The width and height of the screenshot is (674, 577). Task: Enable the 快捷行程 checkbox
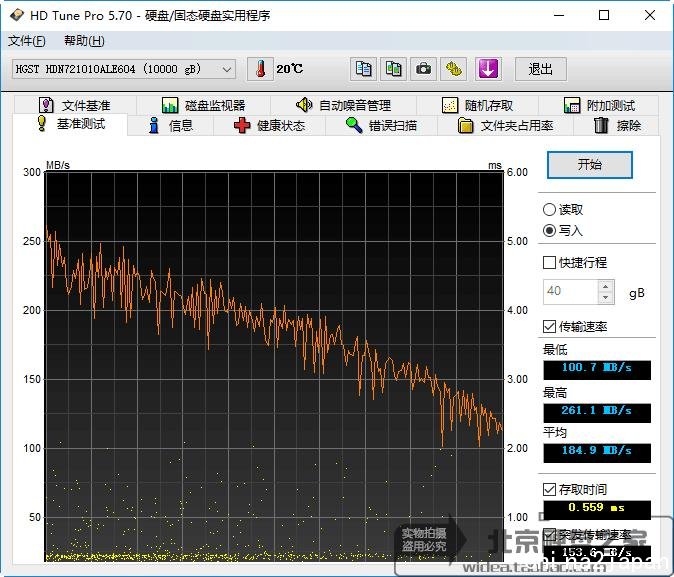pos(549,262)
